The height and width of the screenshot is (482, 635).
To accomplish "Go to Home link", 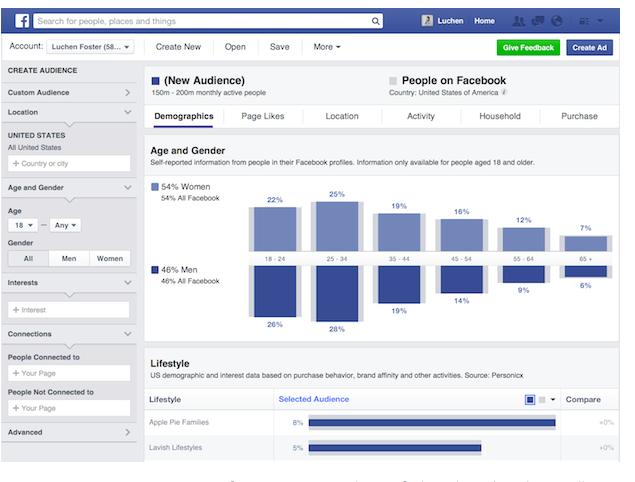I will point(484,21).
